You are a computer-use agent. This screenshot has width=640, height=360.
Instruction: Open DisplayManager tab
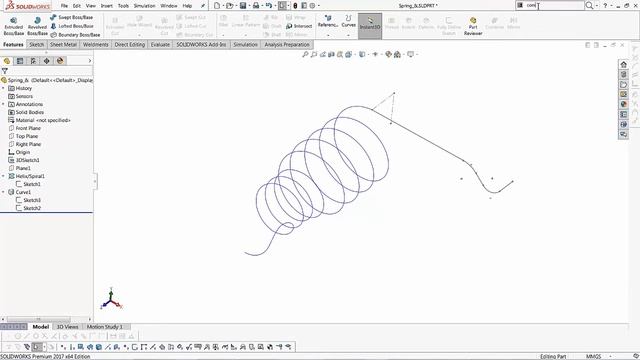click(60, 61)
